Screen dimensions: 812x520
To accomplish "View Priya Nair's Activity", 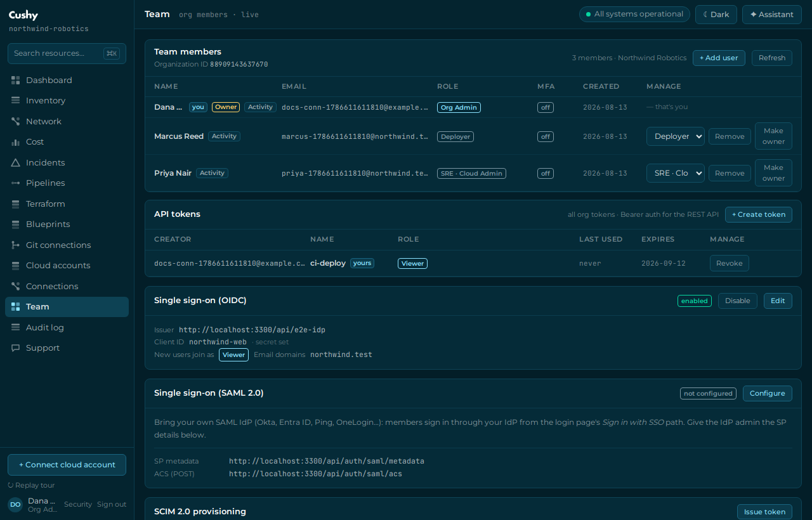I will pos(212,173).
